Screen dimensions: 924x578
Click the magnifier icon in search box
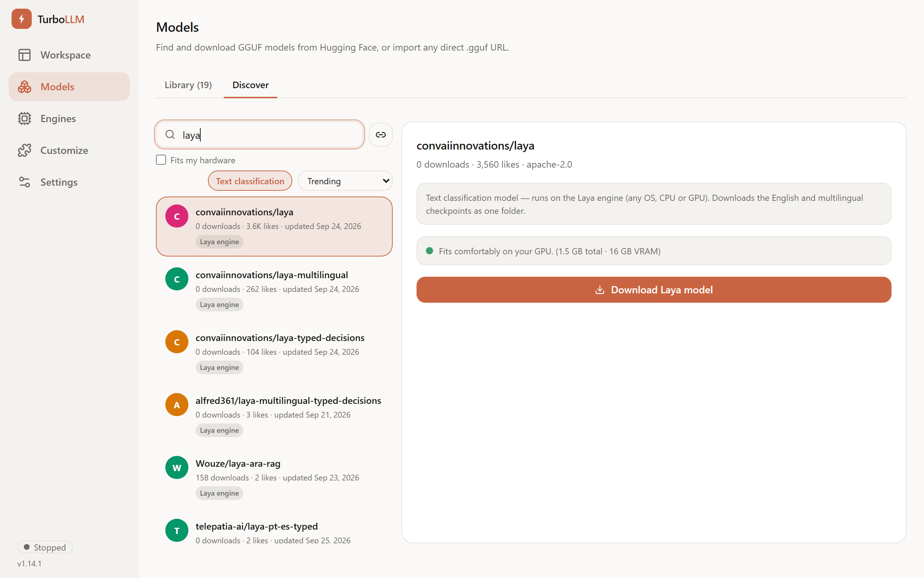pos(170,134)
